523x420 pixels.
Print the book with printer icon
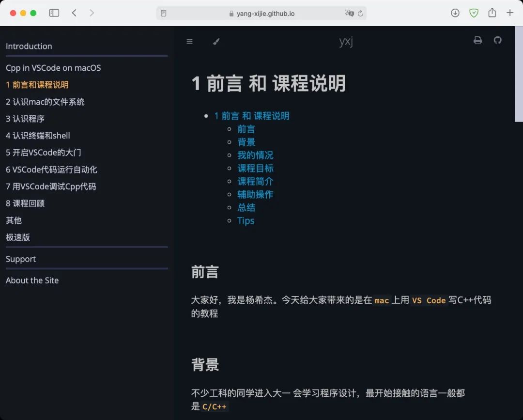[477, 40]
